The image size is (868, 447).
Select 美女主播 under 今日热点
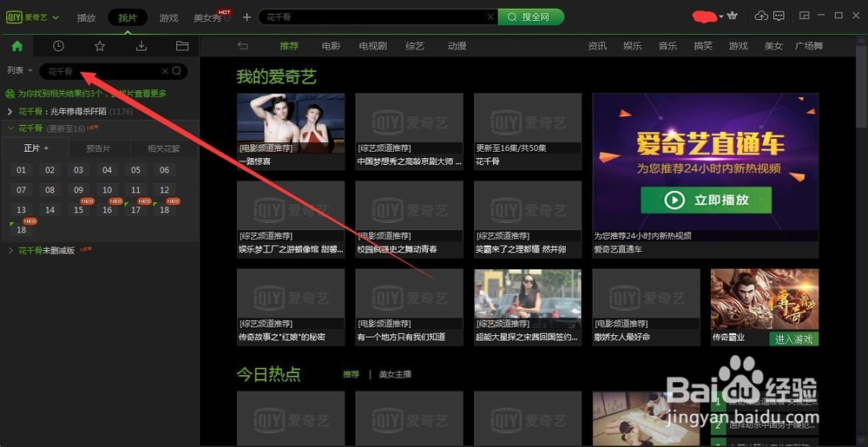tap(395, 374)
